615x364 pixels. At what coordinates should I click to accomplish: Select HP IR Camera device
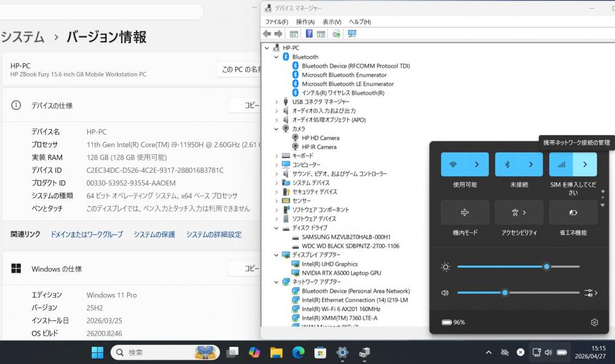click(319, 147)
